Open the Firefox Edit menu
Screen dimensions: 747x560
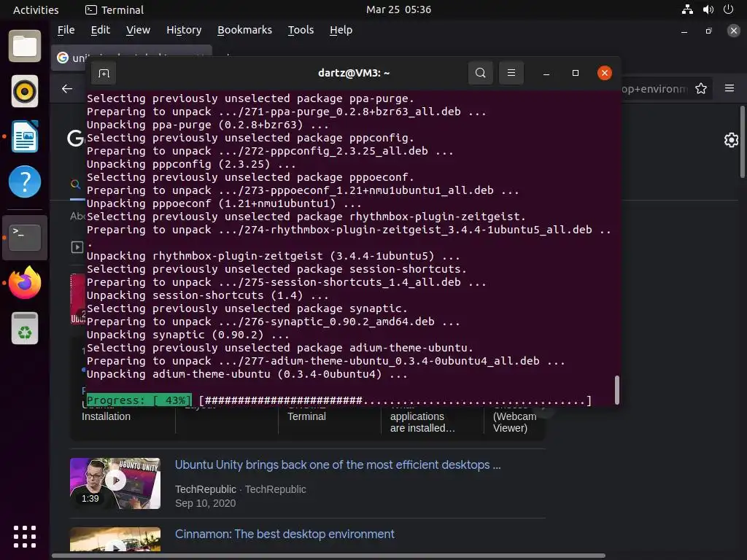tap(101, 30)
